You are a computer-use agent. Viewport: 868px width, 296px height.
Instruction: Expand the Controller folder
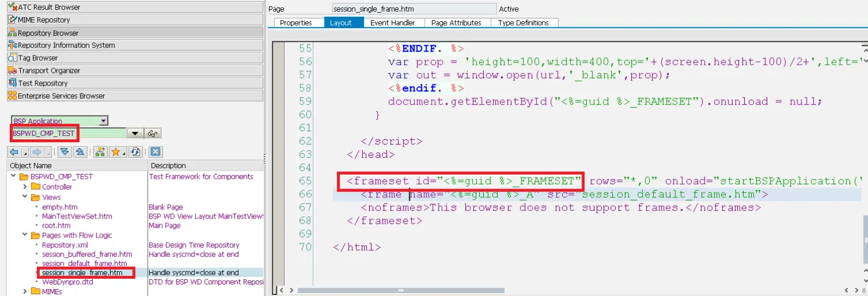[25, 187]
